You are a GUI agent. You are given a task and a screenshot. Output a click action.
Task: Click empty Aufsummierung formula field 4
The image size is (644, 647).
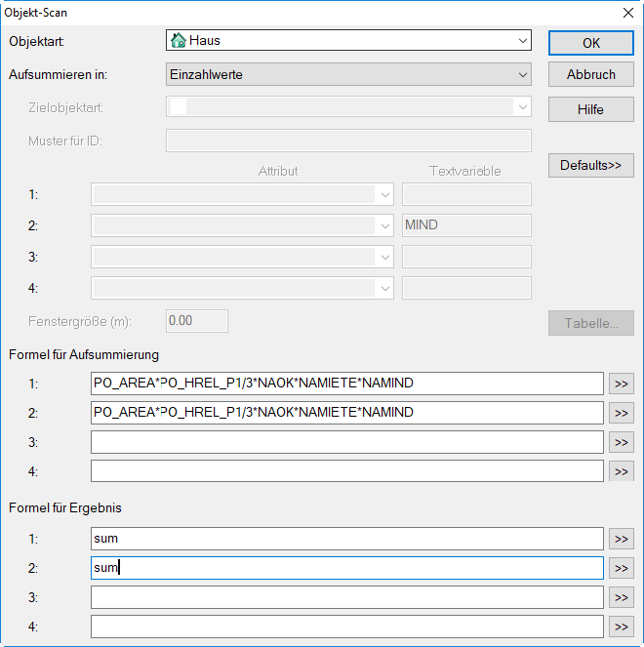(347, 470)
